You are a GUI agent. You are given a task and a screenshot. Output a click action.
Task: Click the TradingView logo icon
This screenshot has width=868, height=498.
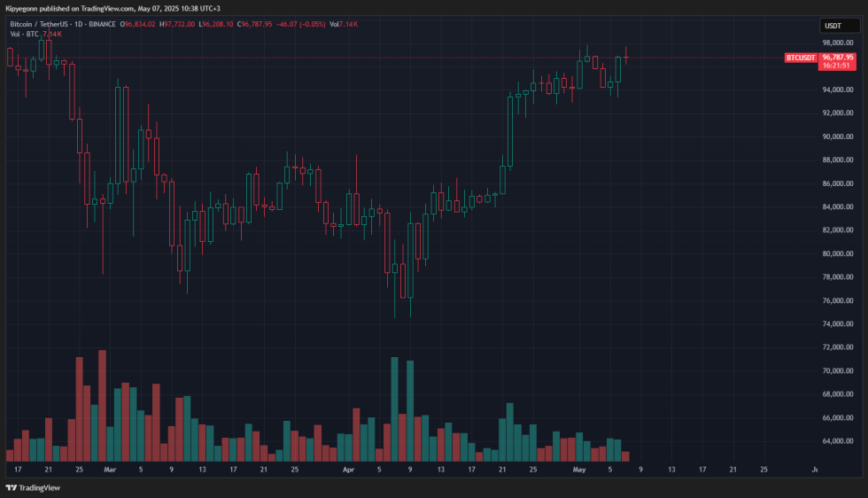pos(12,487)
